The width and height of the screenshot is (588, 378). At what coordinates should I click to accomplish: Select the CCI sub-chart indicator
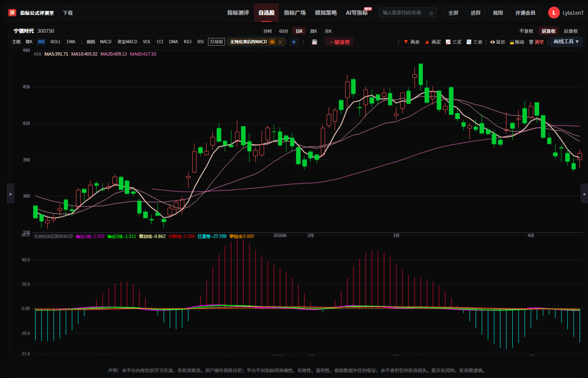(160, 42)
